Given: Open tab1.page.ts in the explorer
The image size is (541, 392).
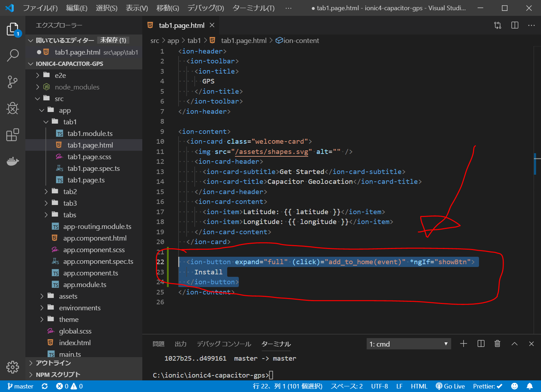Looking at the screenshot, I should pos(86,180).
